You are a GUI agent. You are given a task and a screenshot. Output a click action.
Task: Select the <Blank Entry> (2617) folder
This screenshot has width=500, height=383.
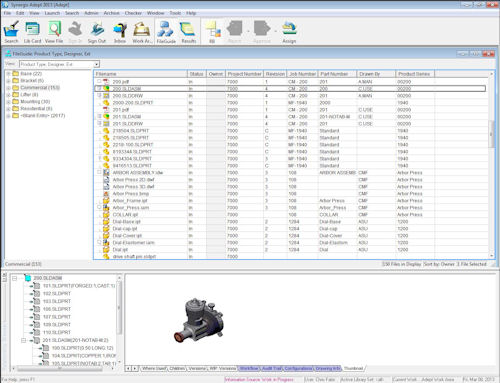coord(43,116)
